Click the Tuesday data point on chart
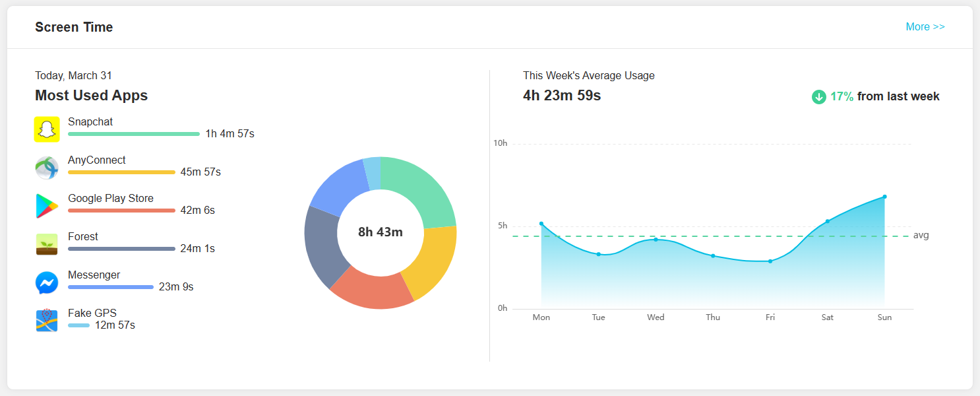This screenshot has width=980, height=396. tap(598, 254)
